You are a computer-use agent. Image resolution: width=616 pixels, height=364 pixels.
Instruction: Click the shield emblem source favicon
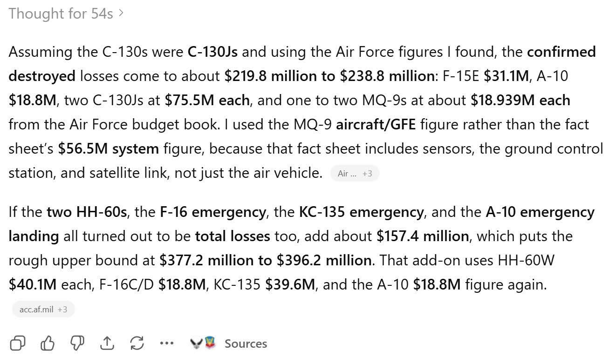coord(210,344)
